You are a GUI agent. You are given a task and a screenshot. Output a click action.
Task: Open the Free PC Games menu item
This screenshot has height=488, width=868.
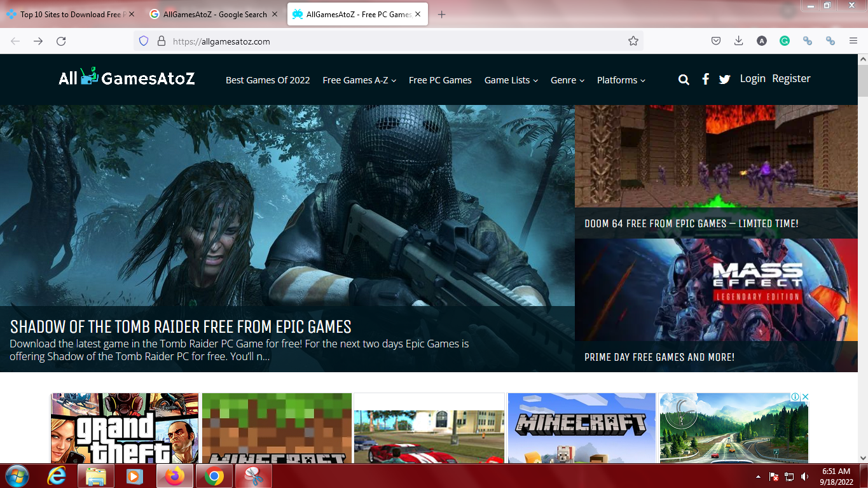[440, 80]
